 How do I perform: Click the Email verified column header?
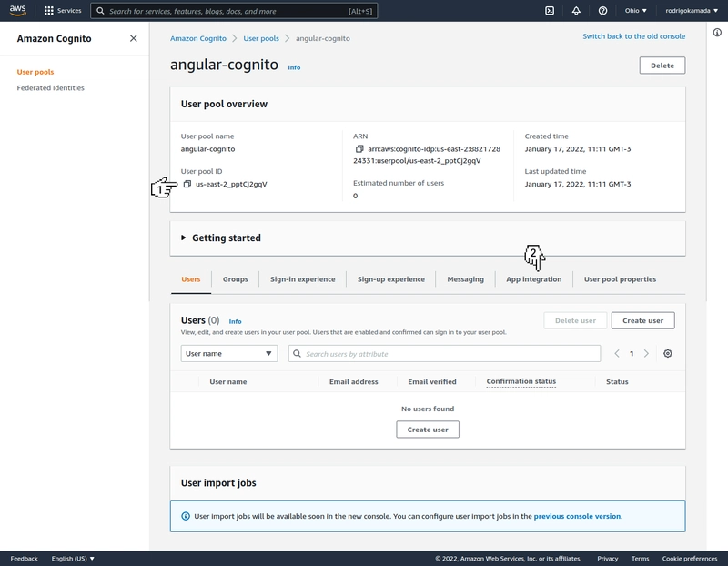click(x=432, y=381)
